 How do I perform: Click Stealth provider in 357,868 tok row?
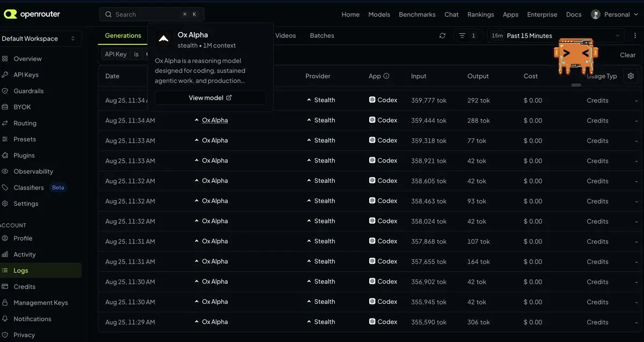pyautogui.click(x=320, y=241)
